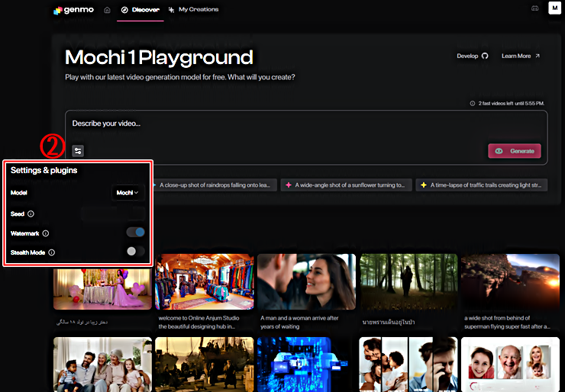This screenshot has height=392, width=565.
Task: Open the foggy forest hunter video
Action: pyautogui.click(x=408, y=281)
